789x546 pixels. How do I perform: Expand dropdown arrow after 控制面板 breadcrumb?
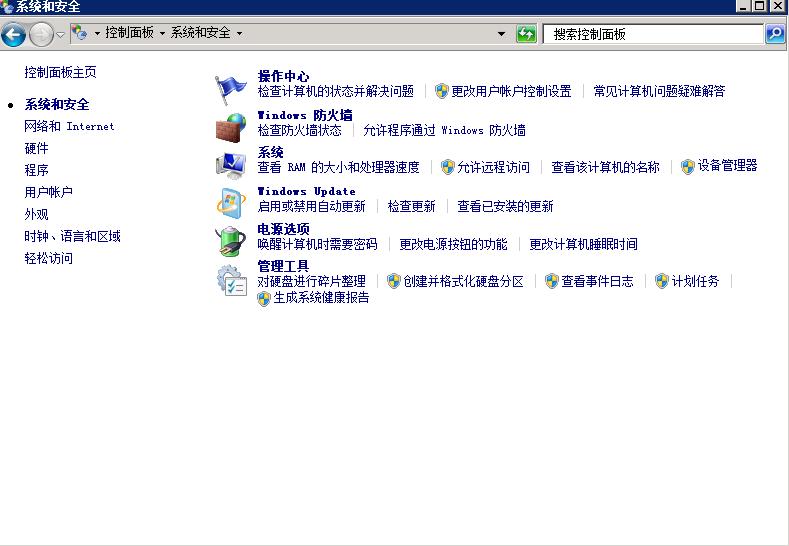[162, 33]
